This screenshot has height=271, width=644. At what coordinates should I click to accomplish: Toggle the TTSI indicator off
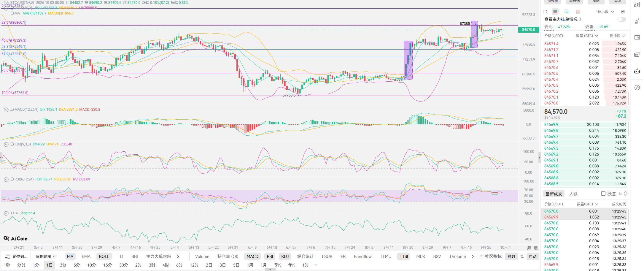point(404,256)
